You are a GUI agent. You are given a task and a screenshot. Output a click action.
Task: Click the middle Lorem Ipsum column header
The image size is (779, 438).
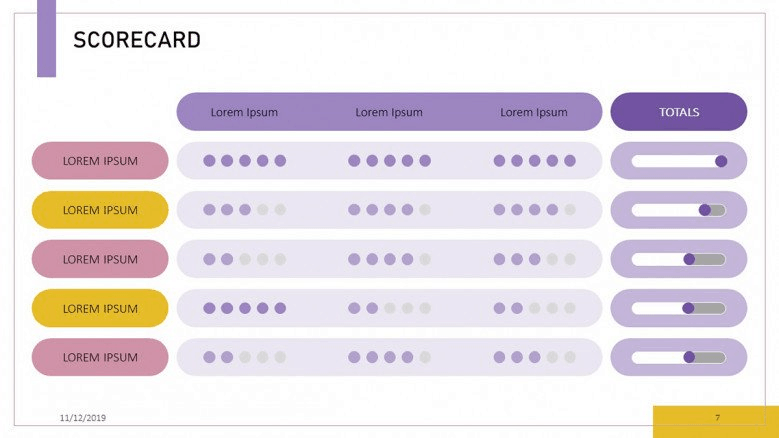point(389,112)
